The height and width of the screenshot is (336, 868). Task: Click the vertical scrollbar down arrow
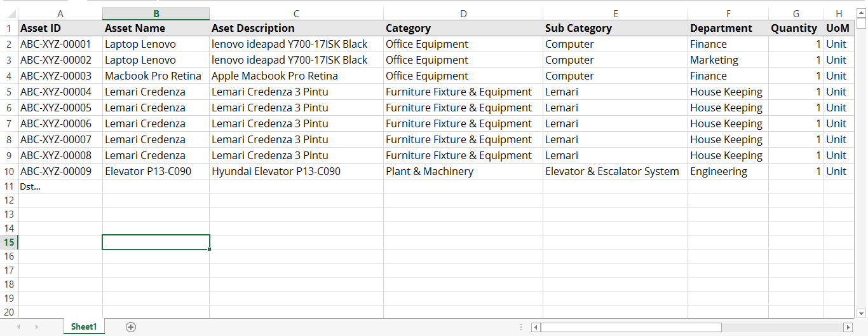pos(861,313)
